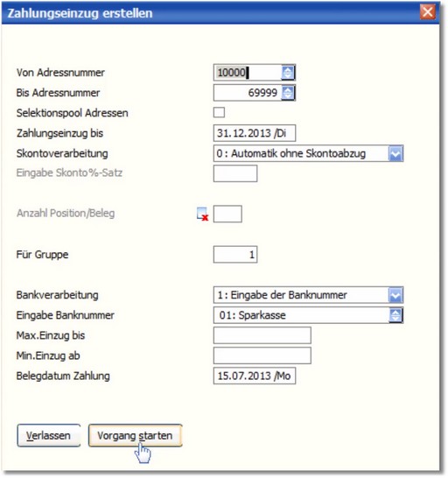The height and width of the screenshot is (478, 448).
Task: Click the red-x icon beside Anzahl Position/Beleg
Action: tap(202, 214)
